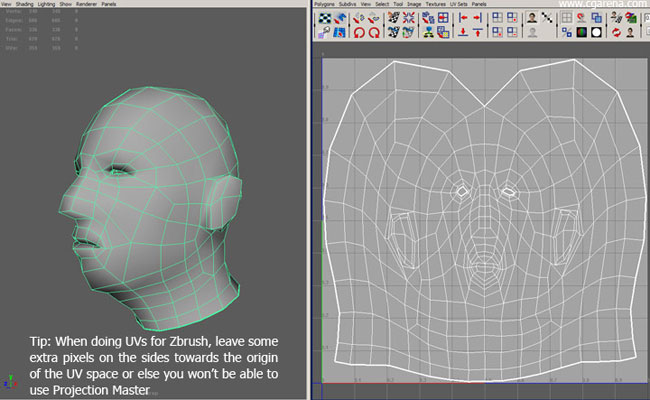650x400 pixels.
Task: Add selected UVs to isolate set
Action: (x=512, y=18)
